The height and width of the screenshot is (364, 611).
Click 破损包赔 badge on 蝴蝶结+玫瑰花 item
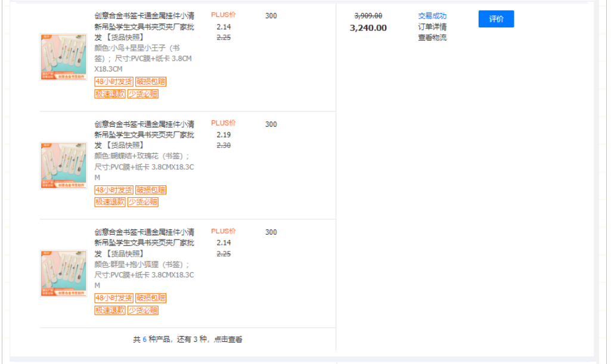click(x=150, y=190)
